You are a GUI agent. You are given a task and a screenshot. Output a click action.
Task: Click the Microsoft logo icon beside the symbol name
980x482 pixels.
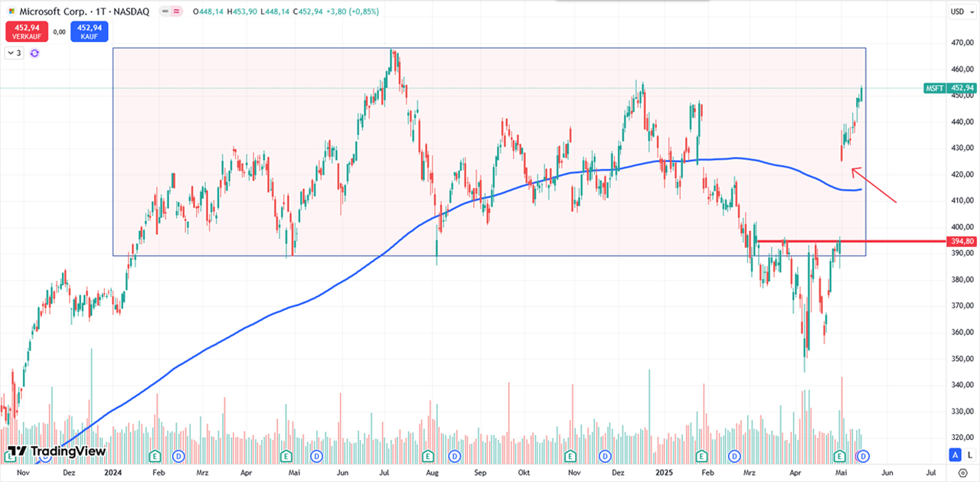point(11,11)
